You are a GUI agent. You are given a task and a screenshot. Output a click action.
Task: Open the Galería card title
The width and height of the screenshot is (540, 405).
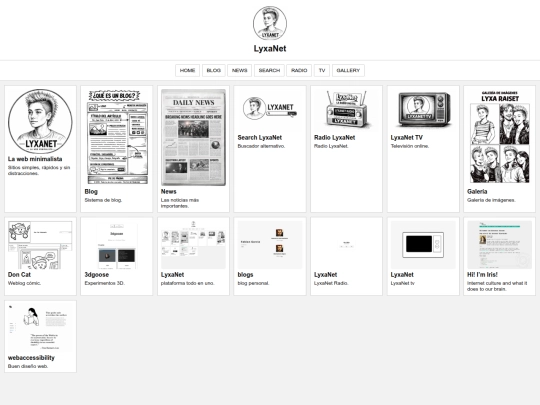pyautogui.click(x=477, y=191)
